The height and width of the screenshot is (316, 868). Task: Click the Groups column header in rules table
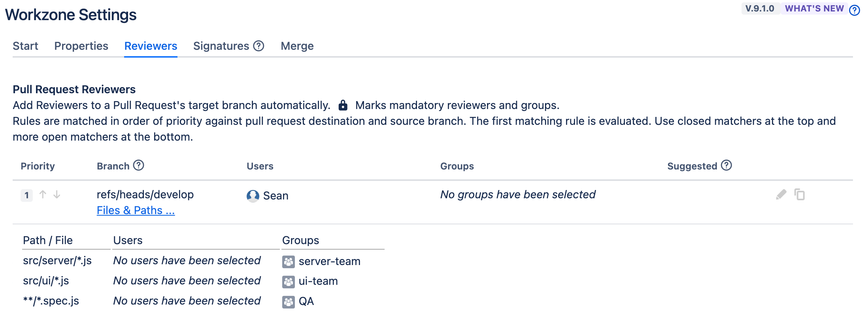coord(457,166)
